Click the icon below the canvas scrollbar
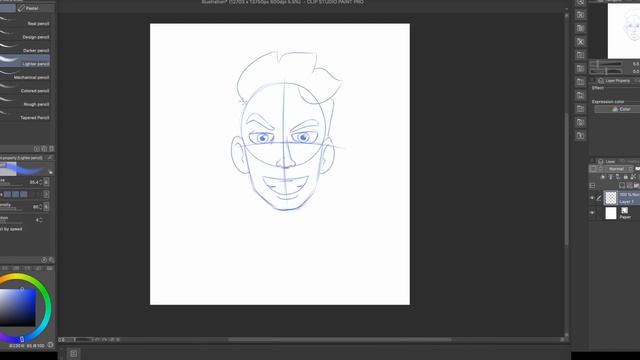The height and width of the screenshot is (360, 640). pyautogui.click(x=73, y=353)
